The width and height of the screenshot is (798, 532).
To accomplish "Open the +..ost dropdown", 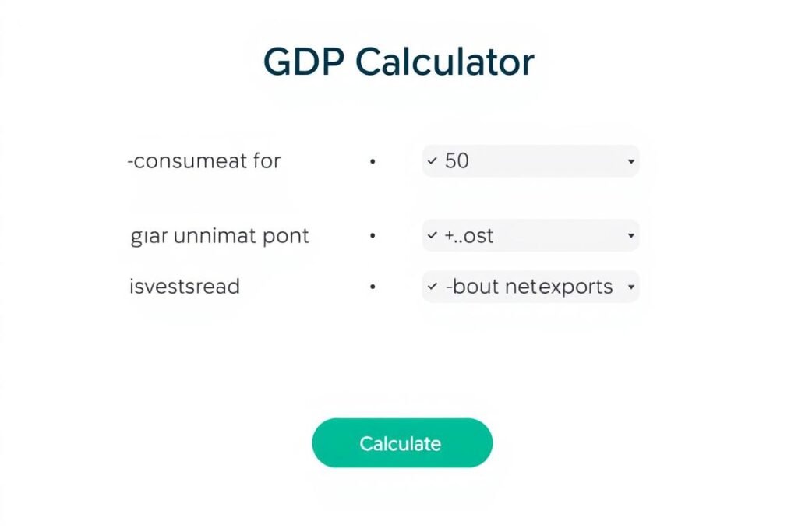I will pyautogui.click(x=530, y=236).
